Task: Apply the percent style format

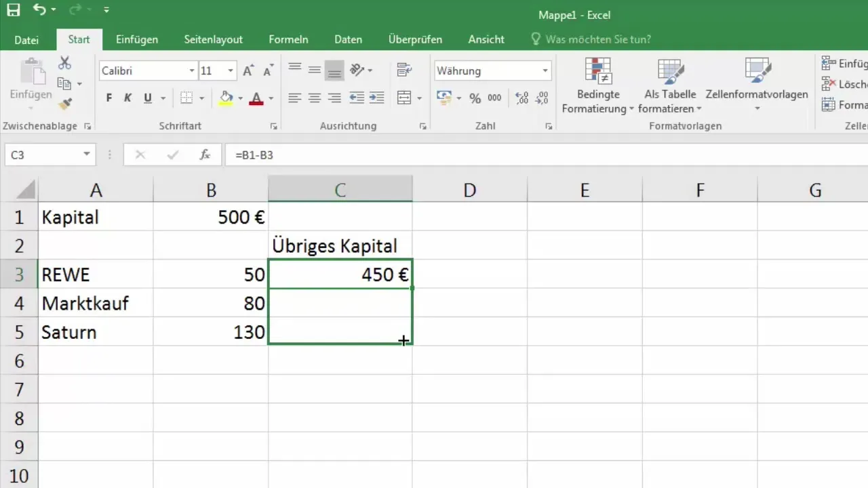Action: coord(475,98)
